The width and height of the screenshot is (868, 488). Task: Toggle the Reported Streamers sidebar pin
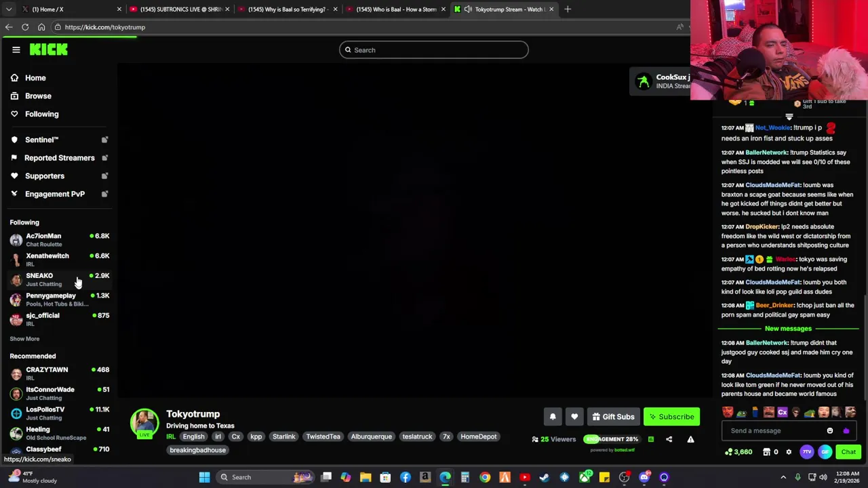[x=104, y=158]
